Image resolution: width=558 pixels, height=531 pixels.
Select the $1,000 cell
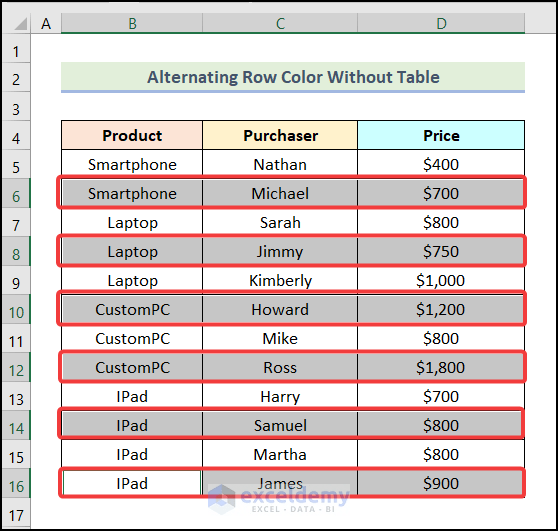(441, 280)
